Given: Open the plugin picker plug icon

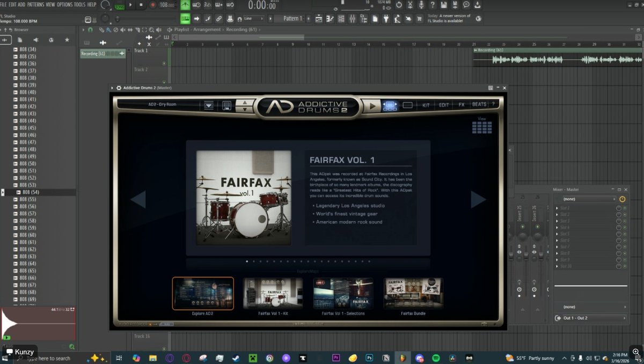Looking at the screenshot, I should tap(386, 18).
